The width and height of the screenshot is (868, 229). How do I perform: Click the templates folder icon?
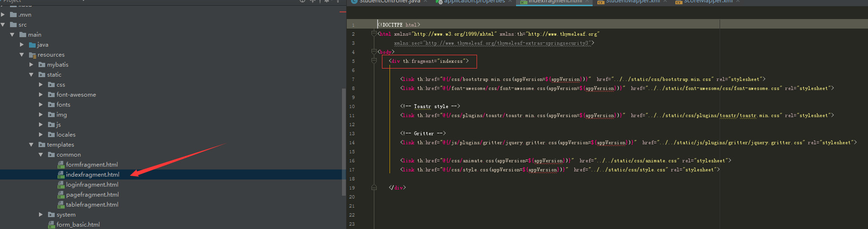(42, 145)
